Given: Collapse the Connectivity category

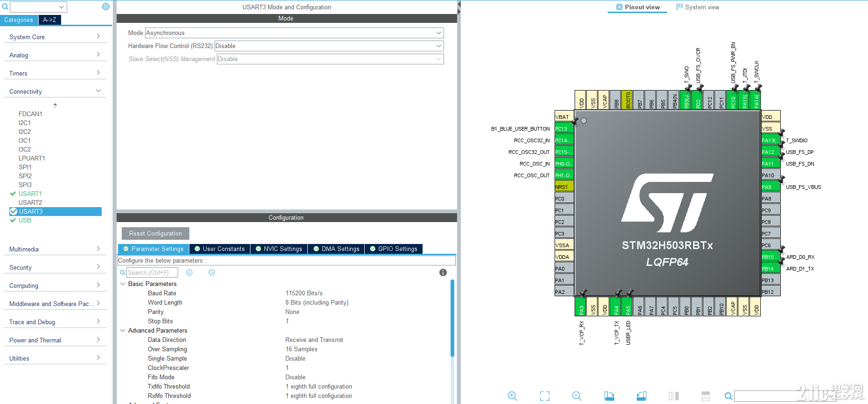Looking at the screenshot, I should point(55,91).
